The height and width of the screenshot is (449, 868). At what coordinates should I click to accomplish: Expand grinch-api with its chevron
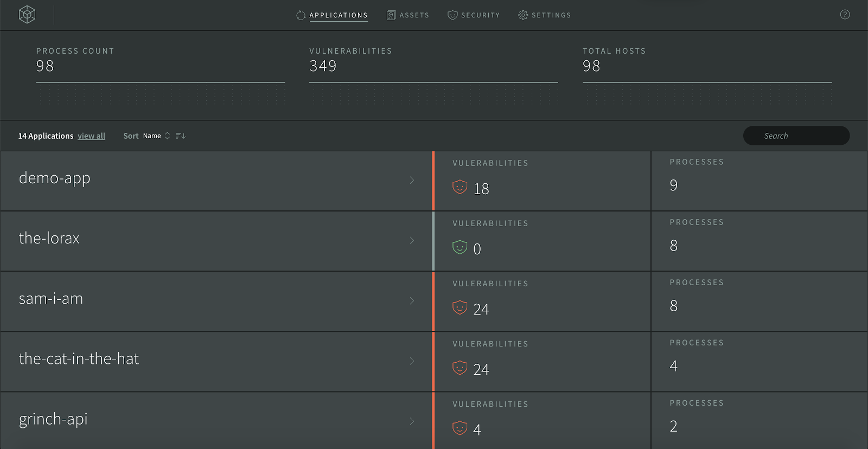click(412, 421)
